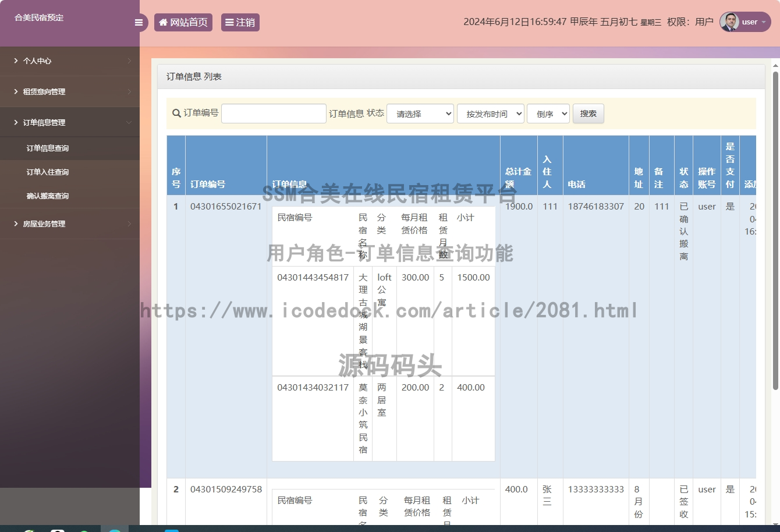Open the 请选择 status dropdown
Screen dimensions: 780x532
(x=420, y=114)
